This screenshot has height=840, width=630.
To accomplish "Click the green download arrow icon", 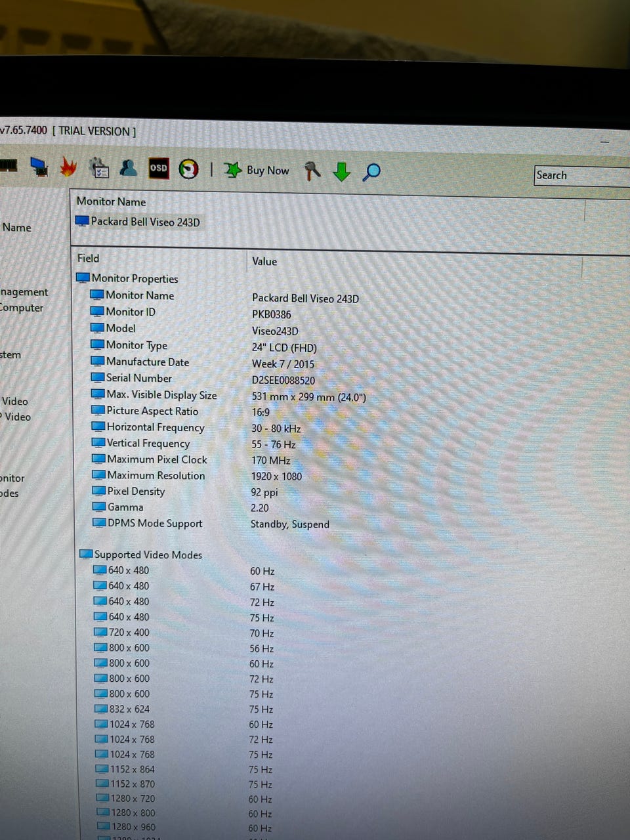I will [x=341, y=172].
